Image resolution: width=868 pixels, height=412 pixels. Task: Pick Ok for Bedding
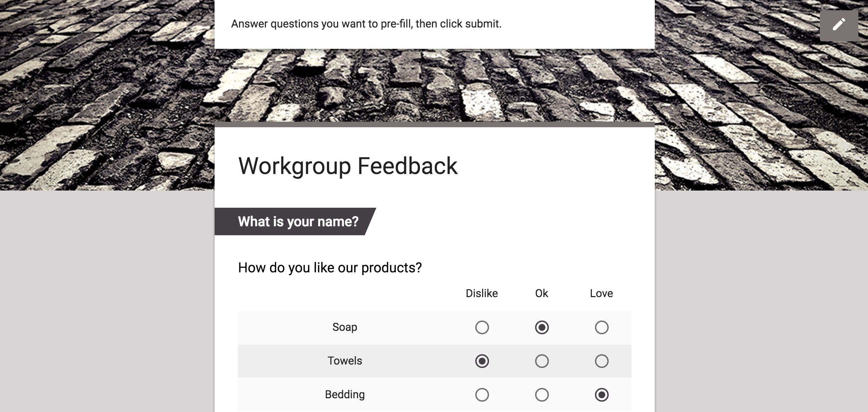[x=542, y=395]
